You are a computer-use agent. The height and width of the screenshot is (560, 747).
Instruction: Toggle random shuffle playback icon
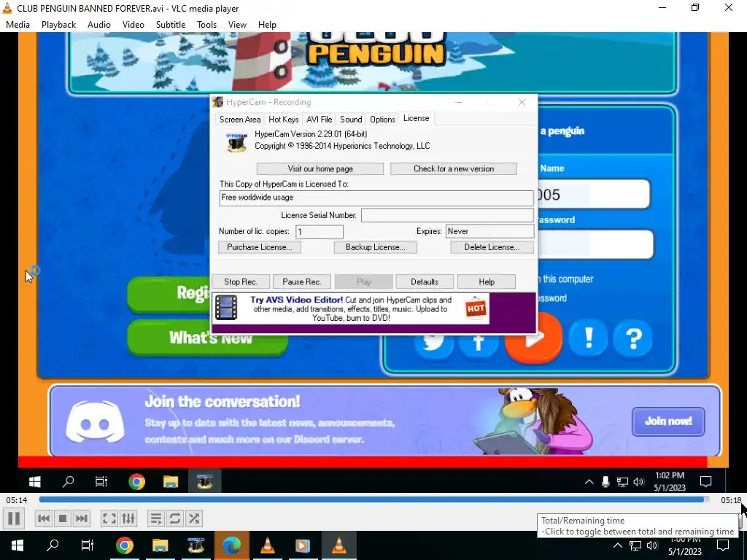(x=194, y=518)
